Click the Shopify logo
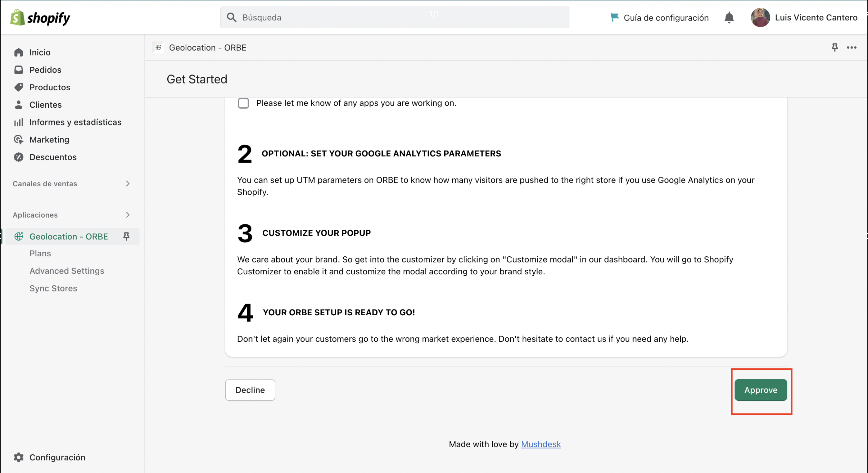The image size is (868, 473). (40, 17)
